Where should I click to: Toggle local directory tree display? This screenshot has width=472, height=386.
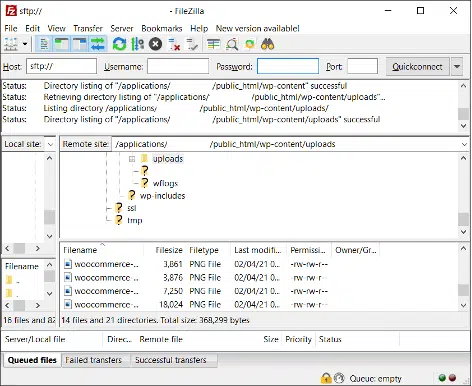tap(62, 44)
